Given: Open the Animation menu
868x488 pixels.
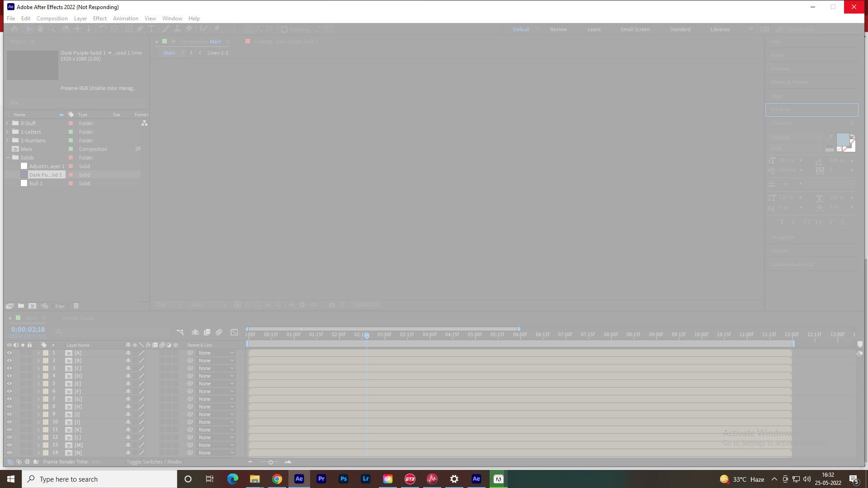Looking at the screenshot, I should click(125, 18).
